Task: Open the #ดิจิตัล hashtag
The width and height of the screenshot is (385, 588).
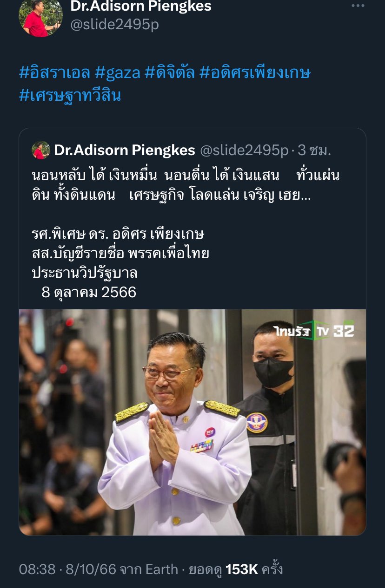Action: click(x=170, y=73)
